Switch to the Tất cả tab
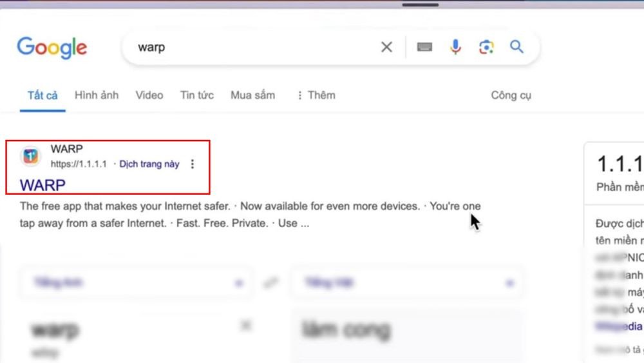The image size is (644, 363). tap(43, 95)
